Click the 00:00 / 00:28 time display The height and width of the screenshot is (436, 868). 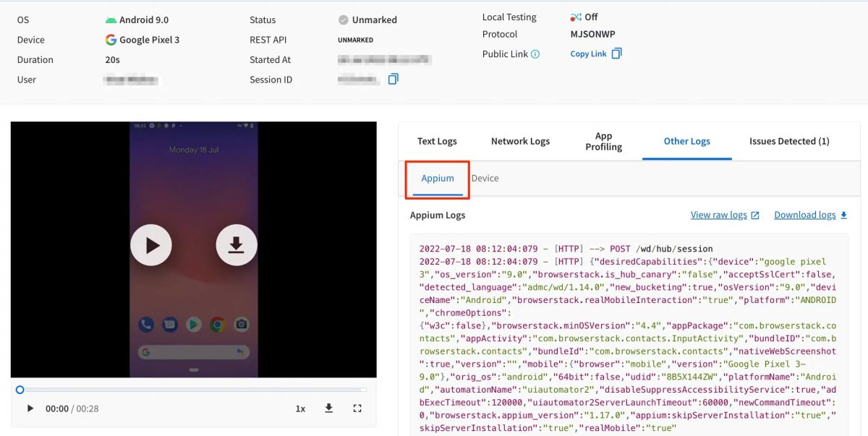[x=72, y=409]
